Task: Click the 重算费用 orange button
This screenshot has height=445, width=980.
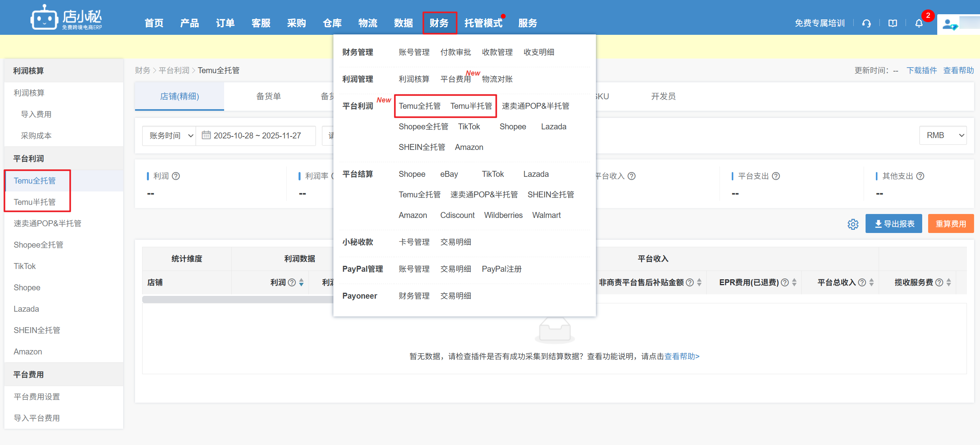Action: [950, 224]
